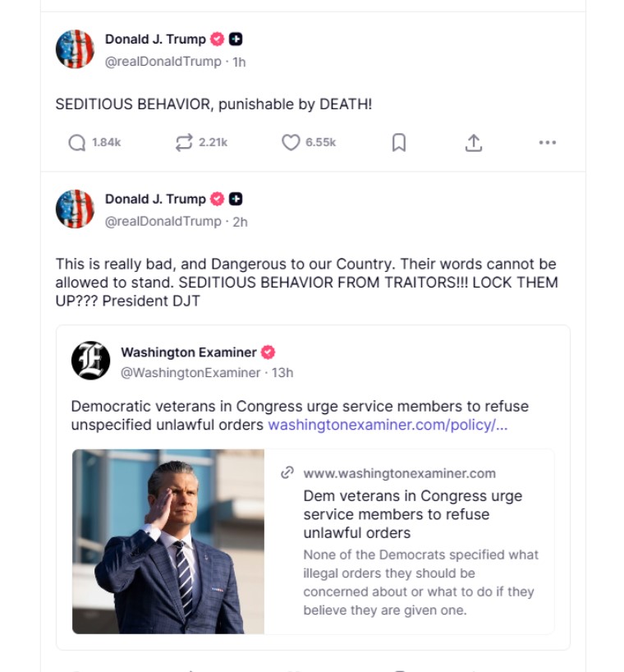
Task: Open the 2h timestamp of second post
Action: pyautogui.click(x=240, y=221)
